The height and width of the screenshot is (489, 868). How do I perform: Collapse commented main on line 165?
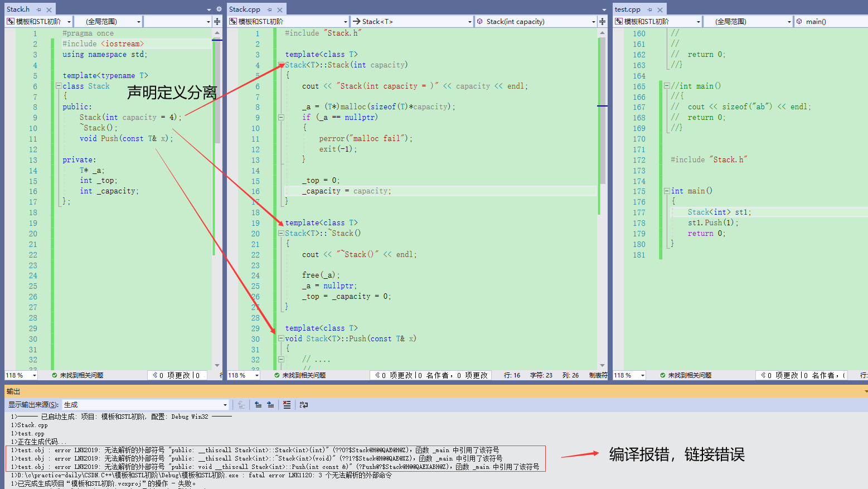coord(667,86)
